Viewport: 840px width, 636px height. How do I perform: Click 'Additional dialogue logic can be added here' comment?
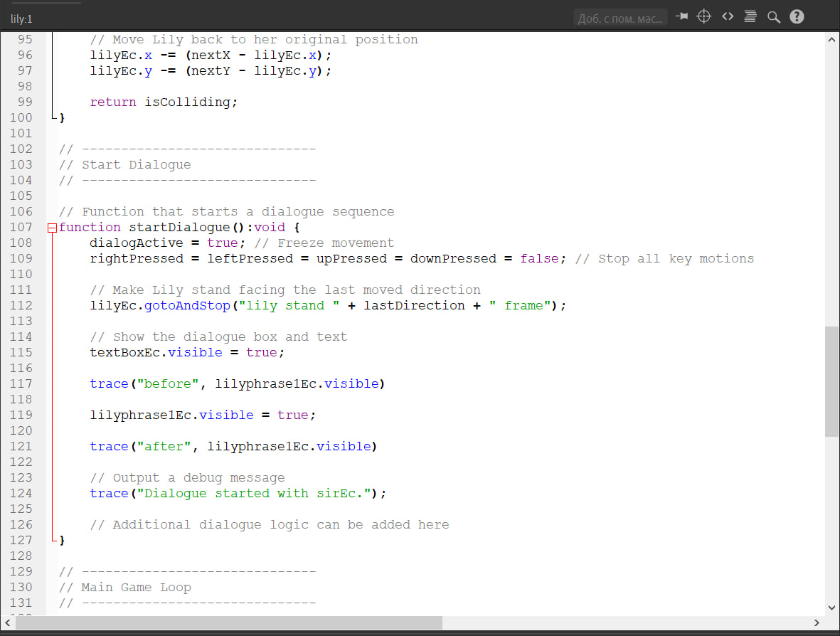coord(281,524)
